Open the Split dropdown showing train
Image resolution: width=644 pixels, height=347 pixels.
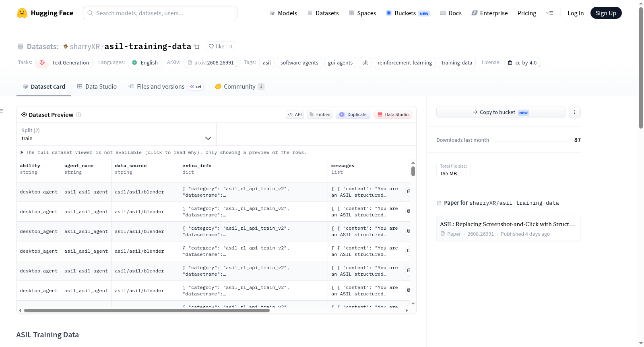click(x=116, y=134)
